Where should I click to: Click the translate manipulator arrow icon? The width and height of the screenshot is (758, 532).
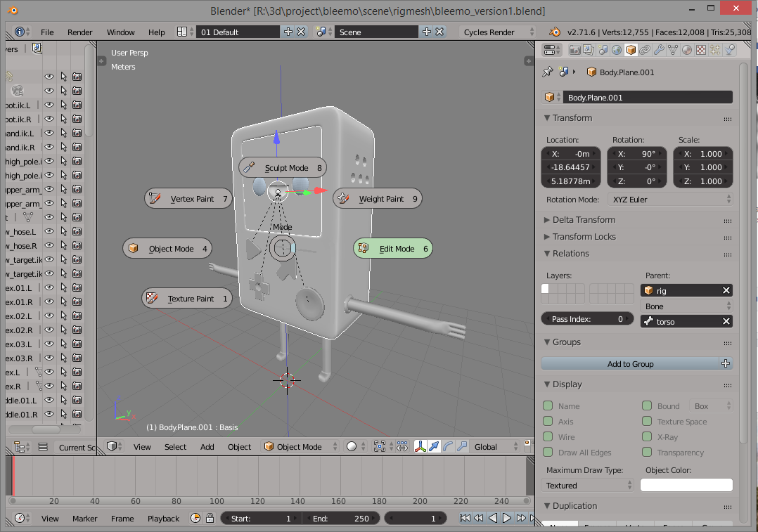pyautogui.click(x=434, y=447)
